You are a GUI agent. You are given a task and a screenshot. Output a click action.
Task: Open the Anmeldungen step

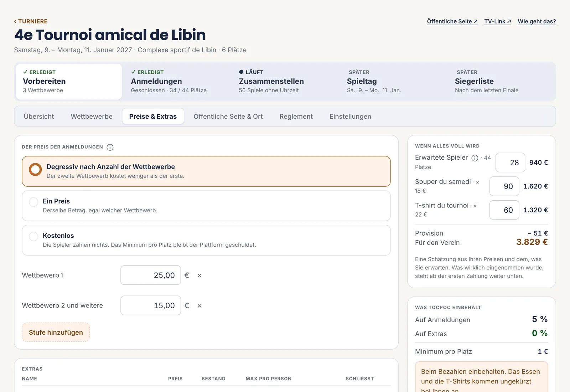[x=177, y=82]
